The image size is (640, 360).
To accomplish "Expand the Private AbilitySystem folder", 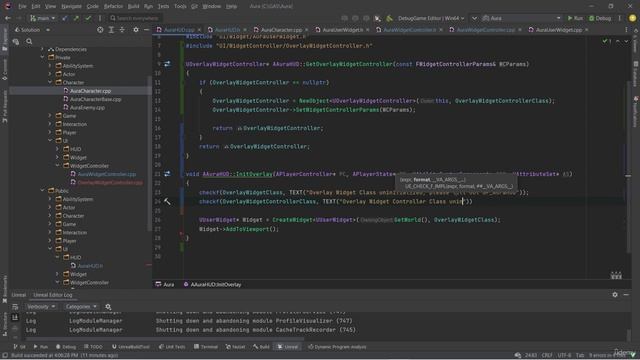I will (x=50, y=66).
